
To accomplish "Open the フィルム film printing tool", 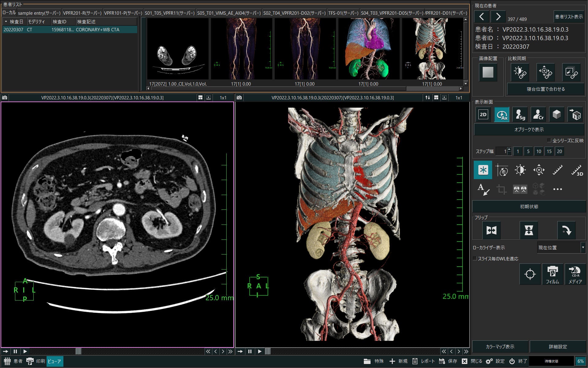I will point(552,274).
